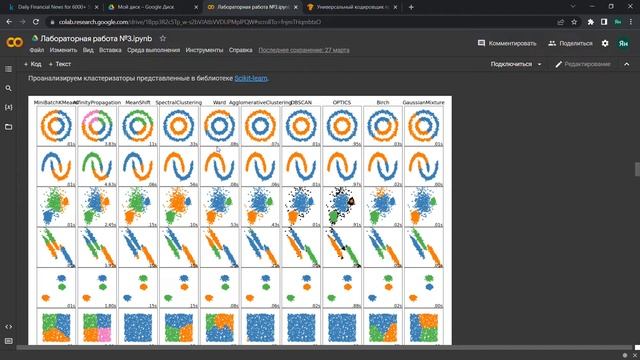Click the Colab CO logo
Viewport: 640px width, 360px height.
point(15,42)
